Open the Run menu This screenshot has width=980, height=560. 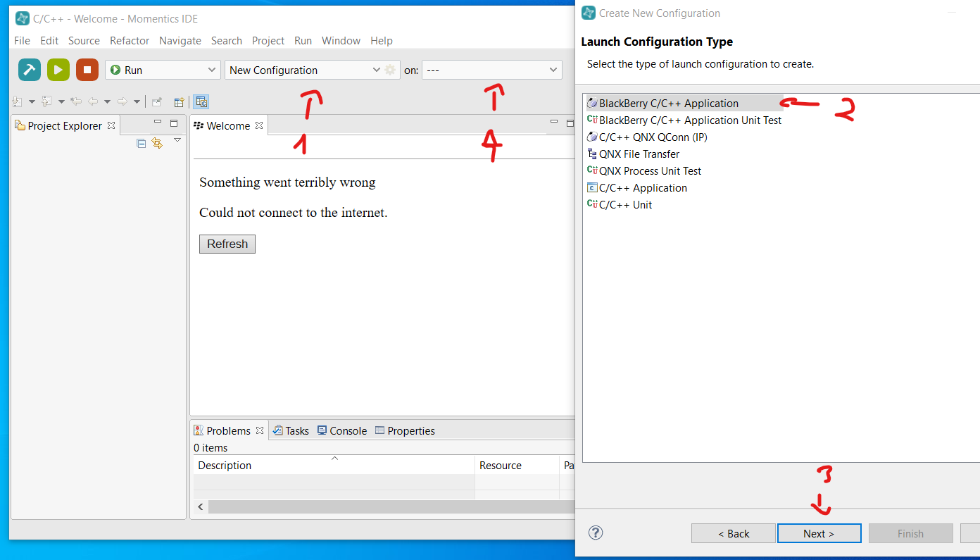pos(303,40)
